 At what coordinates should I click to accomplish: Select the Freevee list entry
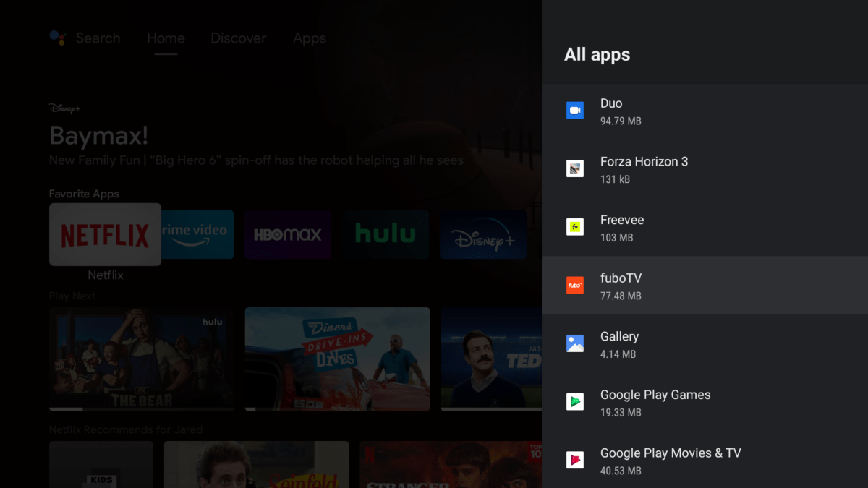[705, 227]
